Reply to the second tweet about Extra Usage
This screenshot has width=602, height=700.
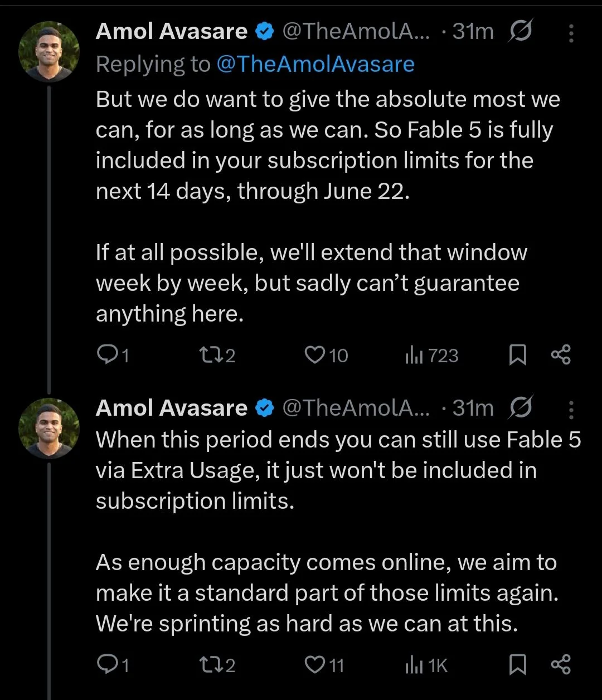tap(113, 664)
